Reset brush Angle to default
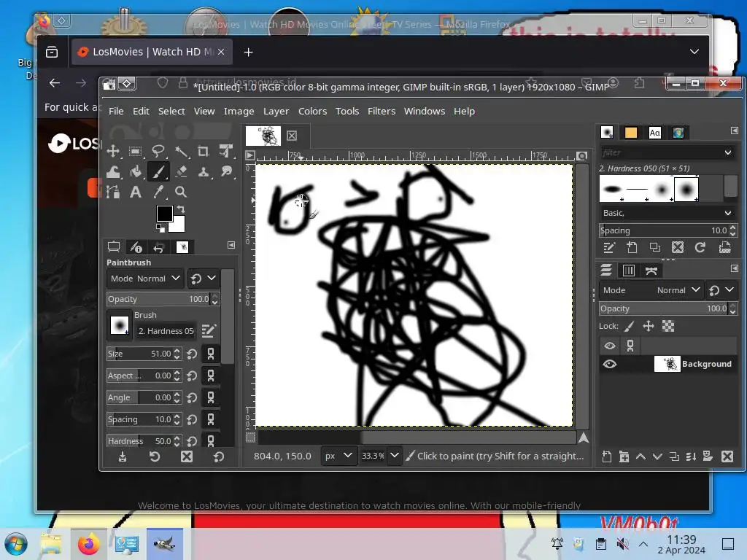Screen dimensions: 747x560 pos(192,397)
